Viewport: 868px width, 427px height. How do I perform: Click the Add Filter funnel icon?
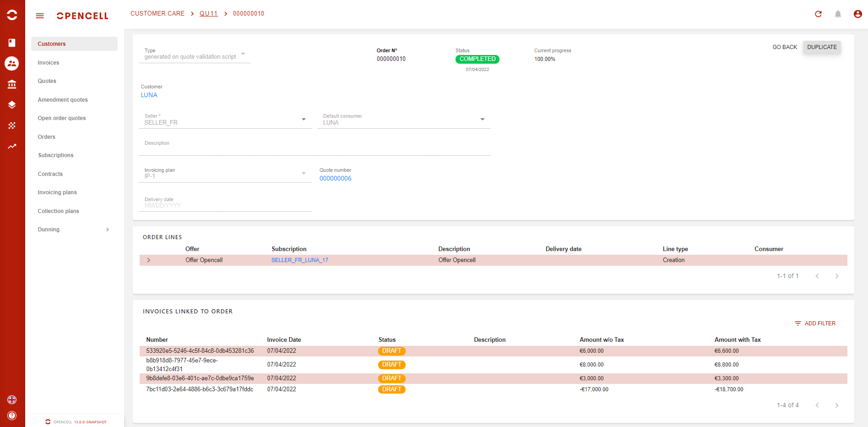pyautogui.click(x=798, y=323)
